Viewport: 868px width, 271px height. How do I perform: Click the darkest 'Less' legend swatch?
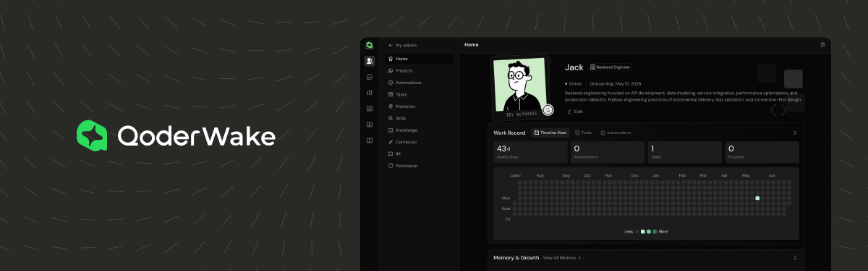[x=637, y=231]
